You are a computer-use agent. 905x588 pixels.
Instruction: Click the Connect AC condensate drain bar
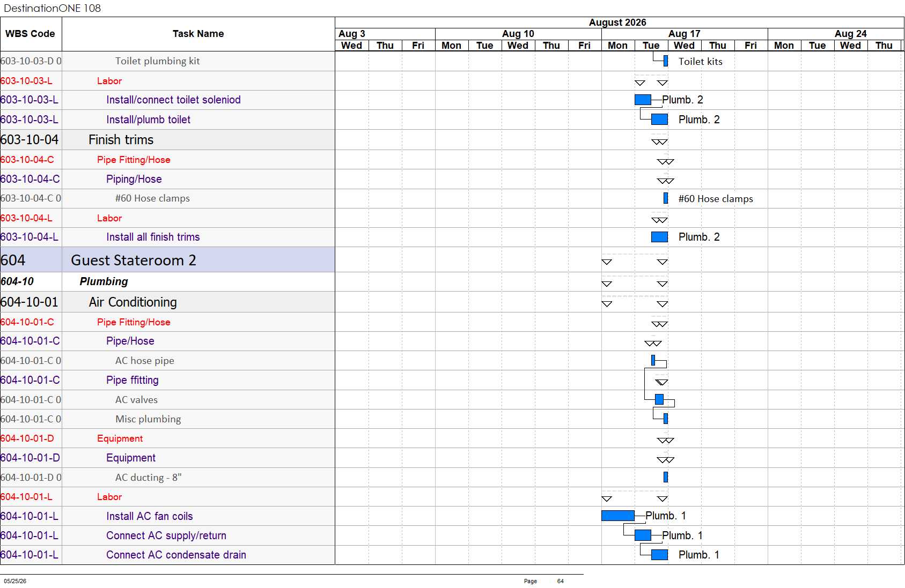click(x=659, y=555)
